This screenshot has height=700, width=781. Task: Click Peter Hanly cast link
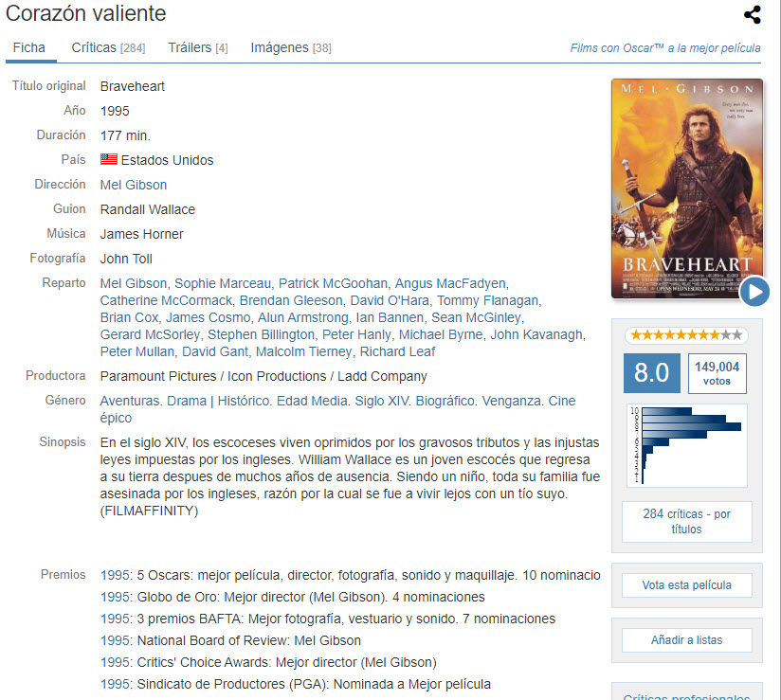[356, 334]
